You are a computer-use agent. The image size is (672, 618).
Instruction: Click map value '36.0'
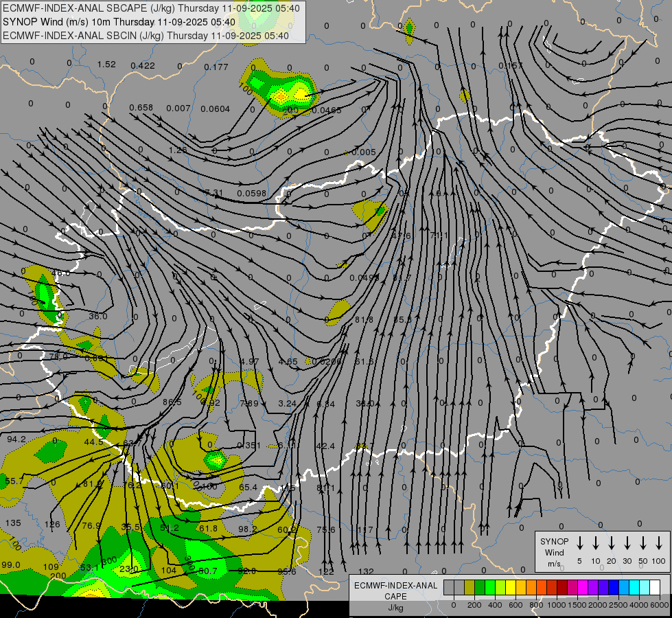pyautogui.click(x=97, y=316)
